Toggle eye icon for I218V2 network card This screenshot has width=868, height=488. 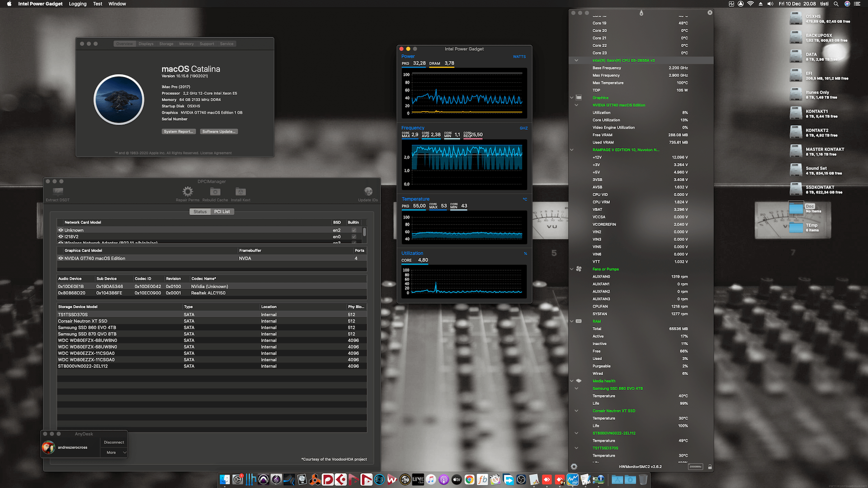pos(61,236)
